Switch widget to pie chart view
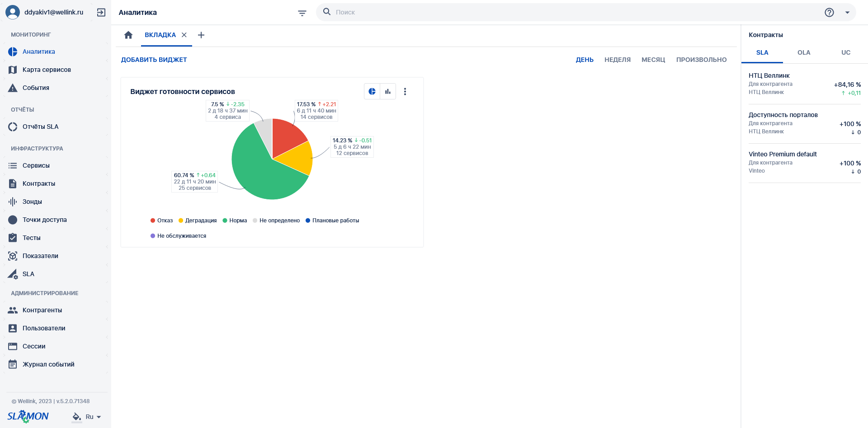The height and width of the screenshot is (428, 868). [372, 91]
